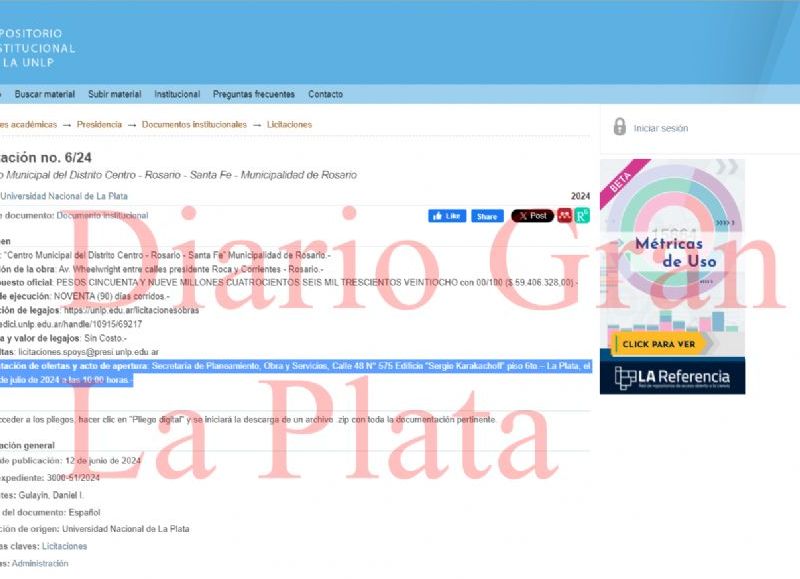
Task: Click the Facebook Share button
Action: click(487, 216)
